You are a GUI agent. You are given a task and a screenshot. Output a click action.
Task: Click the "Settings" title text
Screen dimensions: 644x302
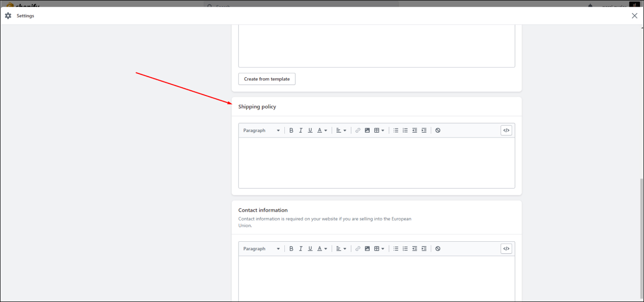[x=26, y=16]
